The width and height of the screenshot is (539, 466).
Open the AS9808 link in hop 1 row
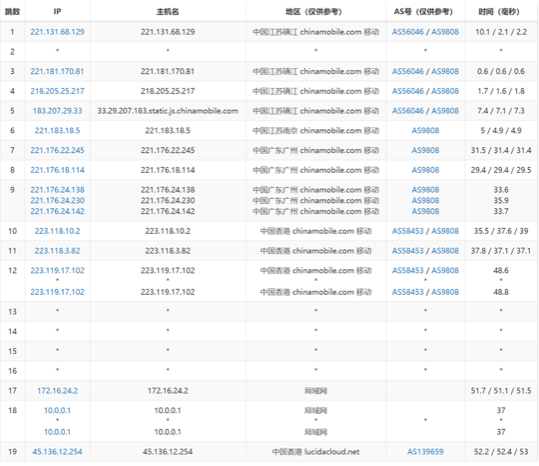(x=445, y=32)
